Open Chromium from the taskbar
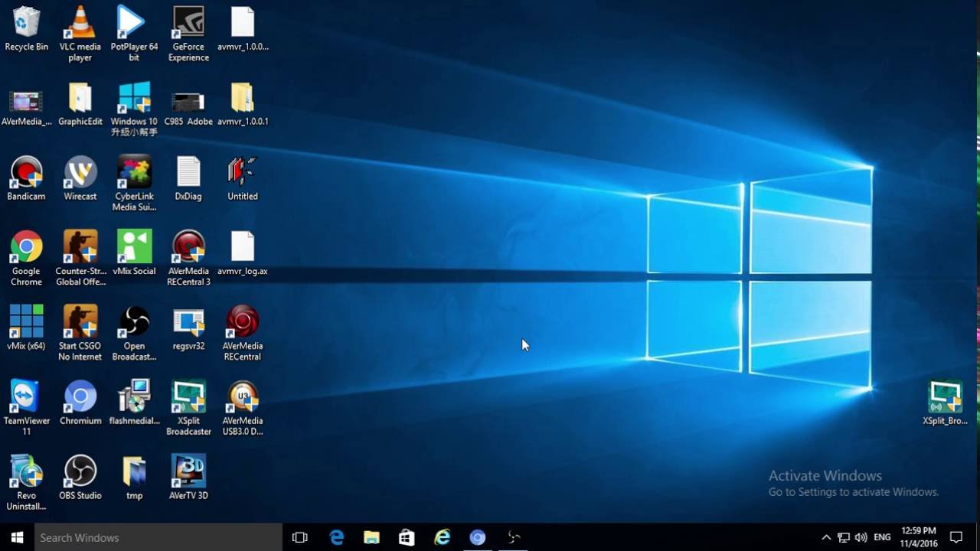The image size is (980, 551). [478, 537]
